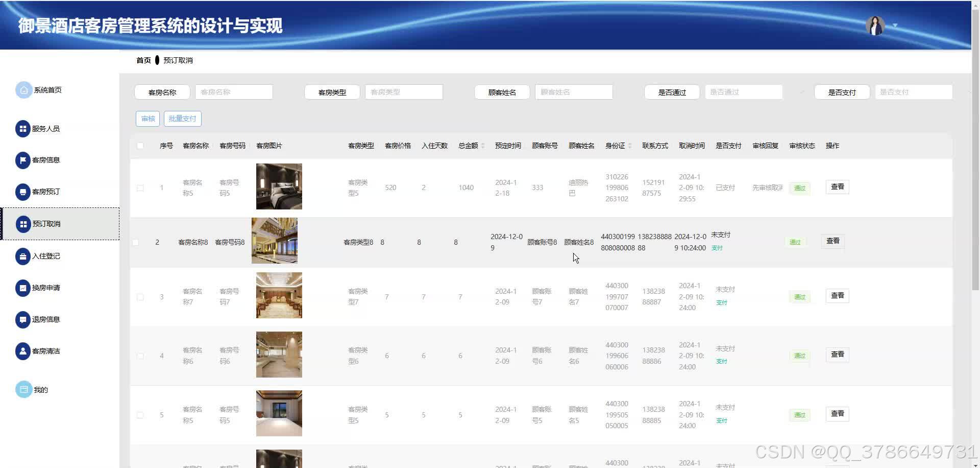Click the 换房申请 sidebar icon
Image resolution: width=980 pixels, height=468 pixels.
23,288
